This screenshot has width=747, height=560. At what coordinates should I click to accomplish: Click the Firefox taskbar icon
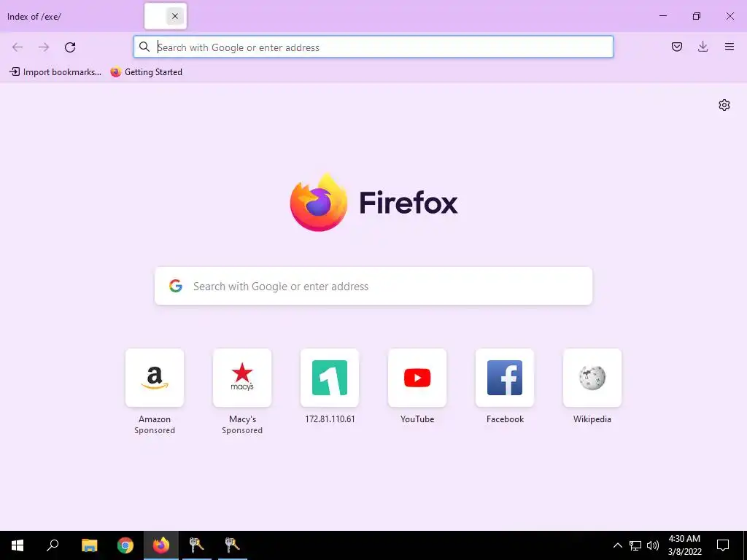click(x=161, y=545)
